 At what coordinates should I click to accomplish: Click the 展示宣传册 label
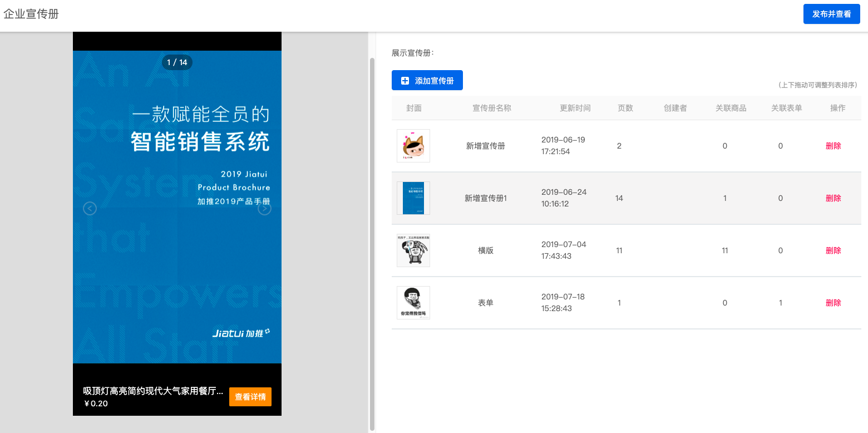point(412,53)
